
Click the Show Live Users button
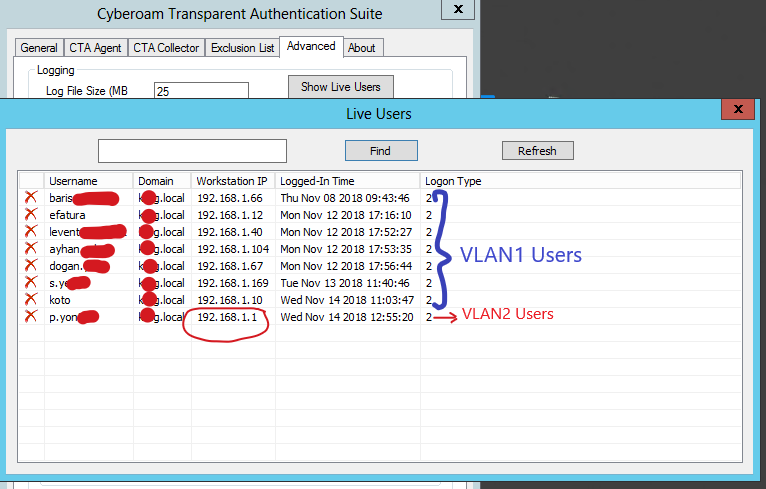[340, 87]
